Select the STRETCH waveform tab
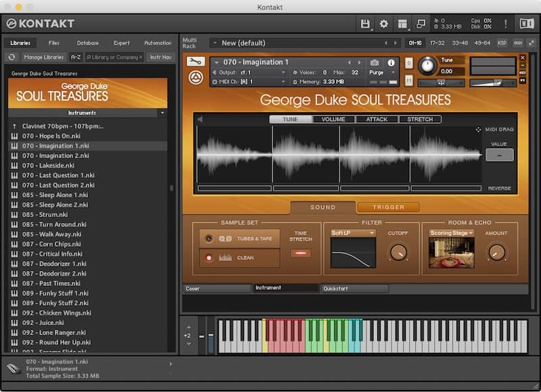 tap(420, 119)
